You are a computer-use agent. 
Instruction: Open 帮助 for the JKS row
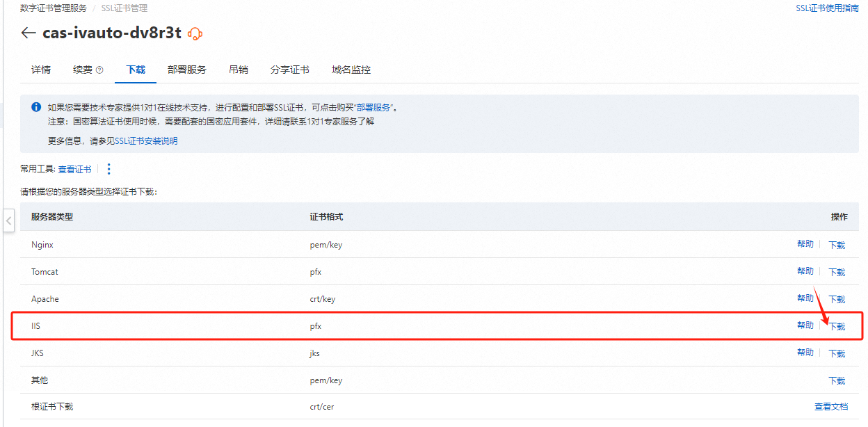pos(805,353)
